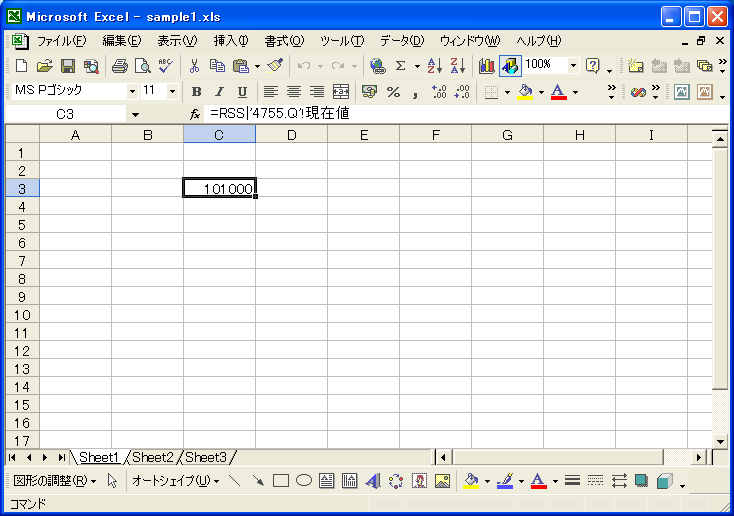This screenshot has height=516, width=734.
Task: Open the データ(D) menu
Action: tap(402, 41)
